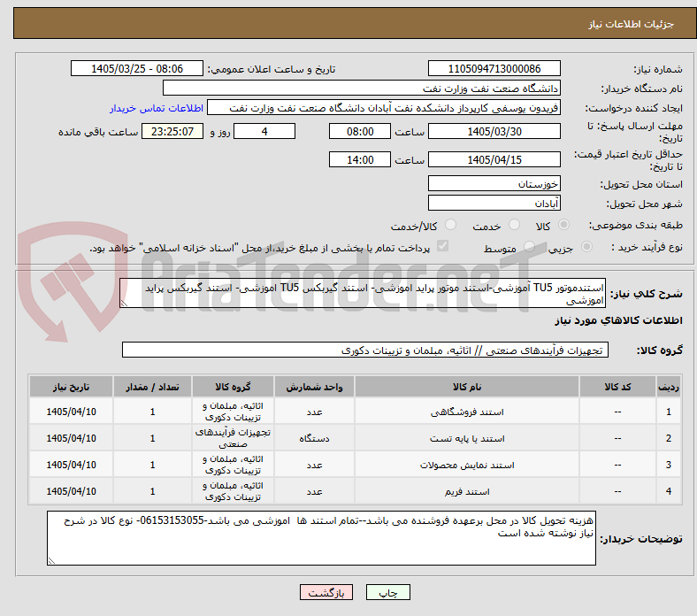
Task: Toggle the اسناد خزانه اسلامی payment checkbox
Action: 443,246
